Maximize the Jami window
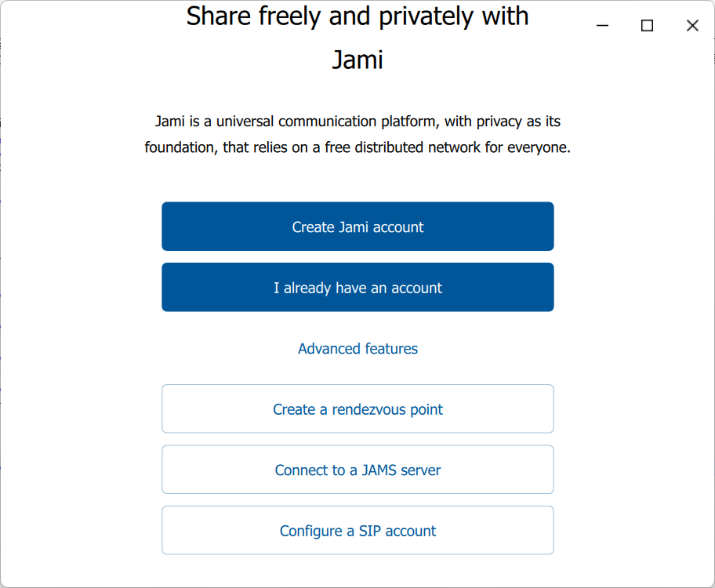Viewport: 715px width, 588px height. 647,26
